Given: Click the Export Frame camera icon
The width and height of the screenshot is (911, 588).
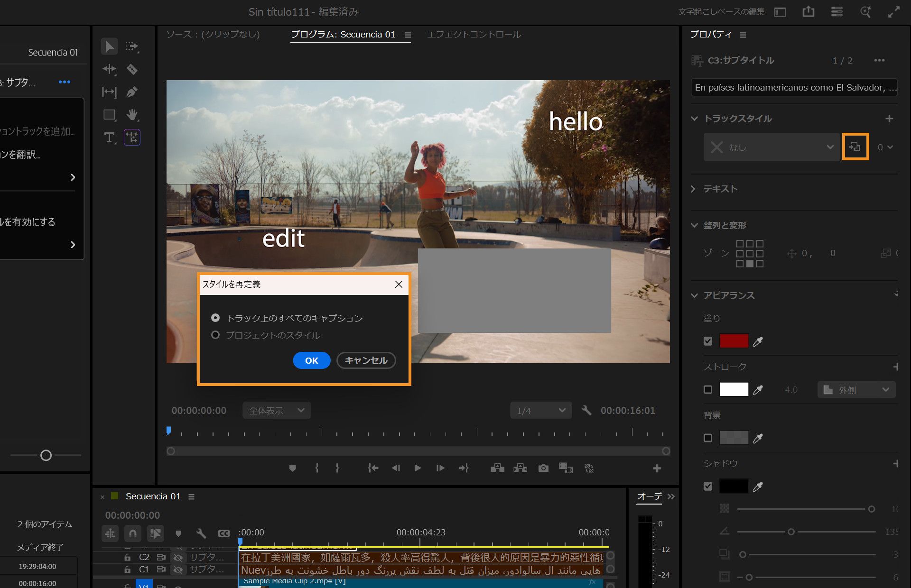Looking at the screenshot, I should (543, 468).
